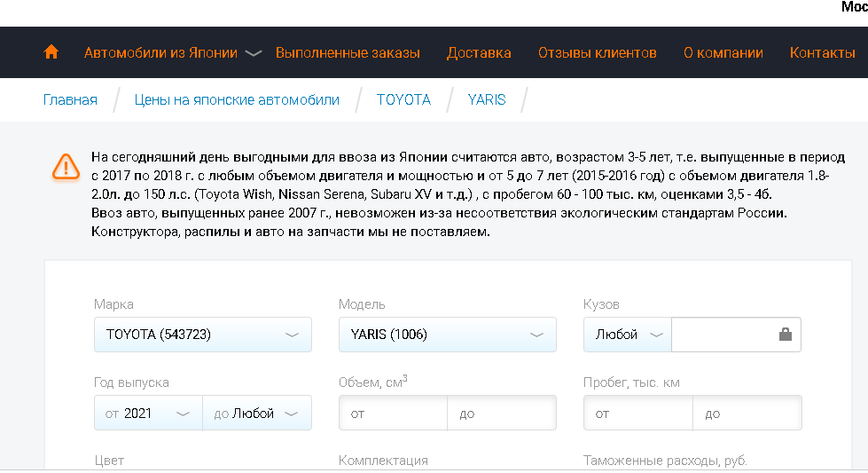Go to Отзывы клиентов page

[x=598, y=53]
